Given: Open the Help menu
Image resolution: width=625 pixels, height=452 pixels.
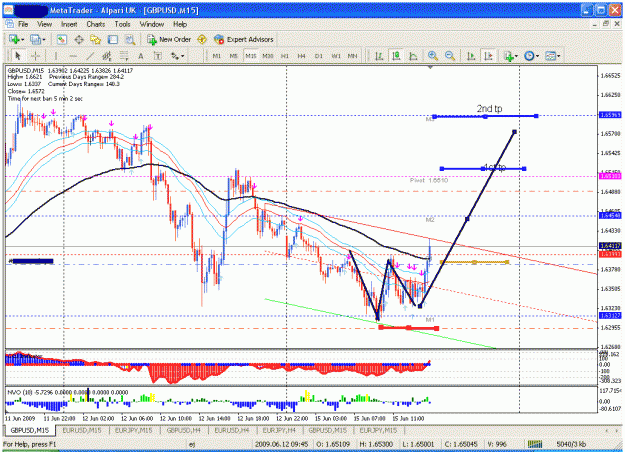Looking at the screenshot, I should tap(180, 24).
